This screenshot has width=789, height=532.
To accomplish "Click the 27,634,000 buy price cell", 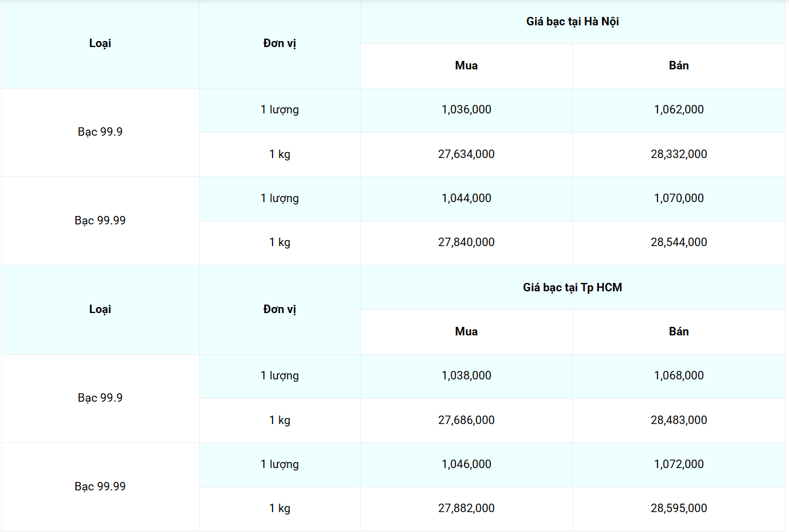I will coord(466,154).
